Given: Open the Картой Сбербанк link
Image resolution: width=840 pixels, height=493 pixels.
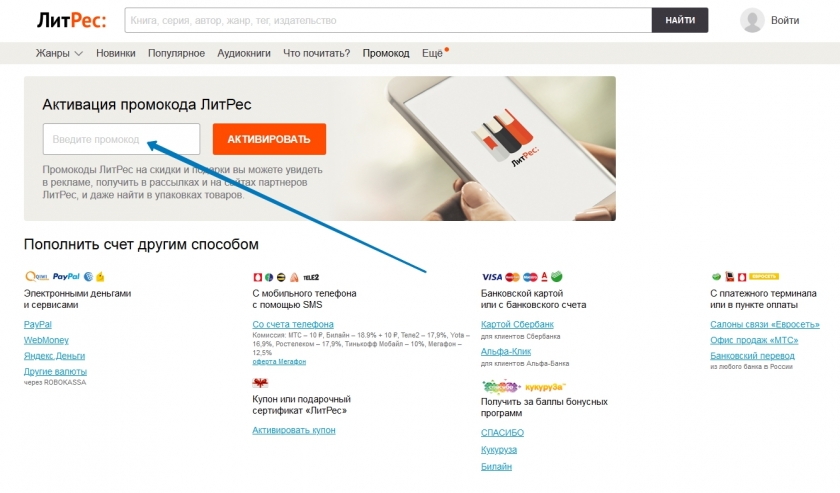Looking at the screenshot, I should pos(517,324).
